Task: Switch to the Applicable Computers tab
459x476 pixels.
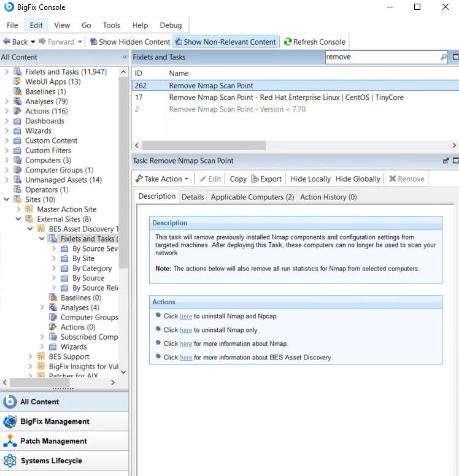Action: coord(252,197)
